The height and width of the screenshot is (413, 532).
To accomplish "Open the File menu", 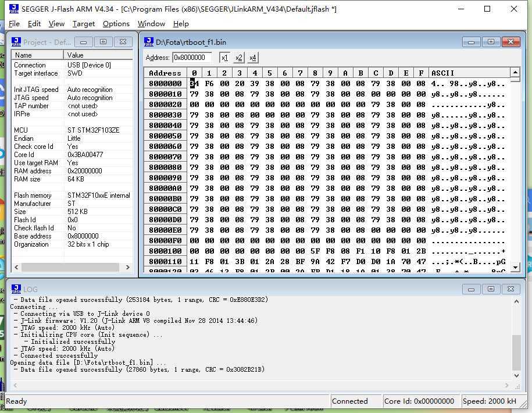I will click(14, 24).
